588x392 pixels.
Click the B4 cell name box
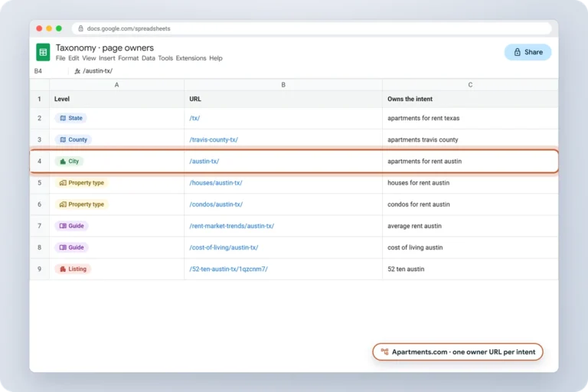pos(38,71)
